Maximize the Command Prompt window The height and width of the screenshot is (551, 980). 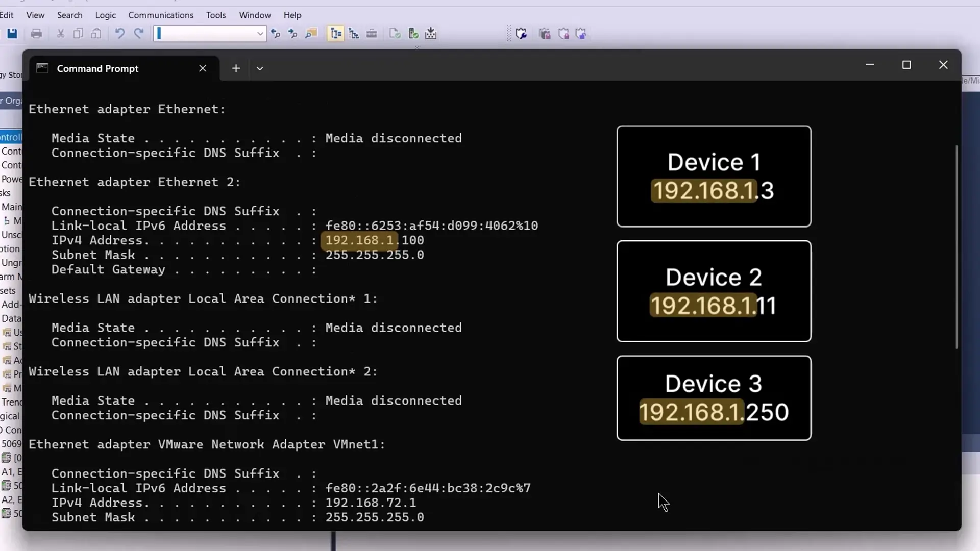pos(906,65)
